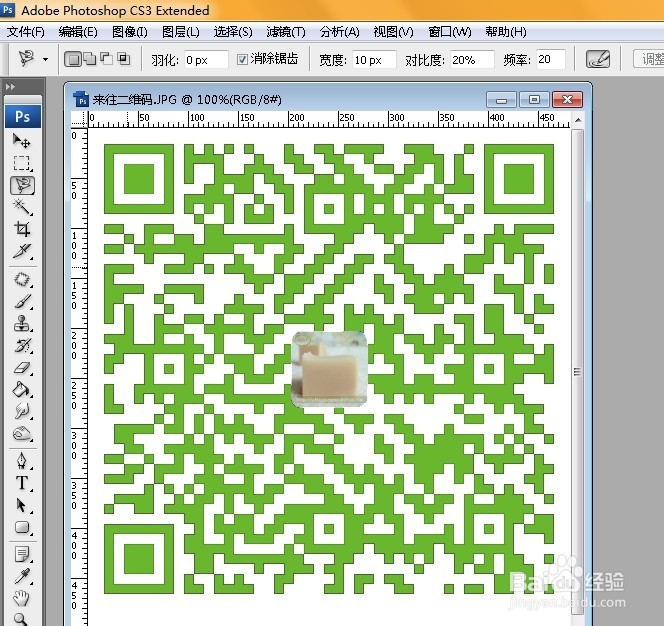Toggle the 消除锯齿 anti-alias checkbox
The width and height of the screenshot is (664, 626).
click(242, 59)
